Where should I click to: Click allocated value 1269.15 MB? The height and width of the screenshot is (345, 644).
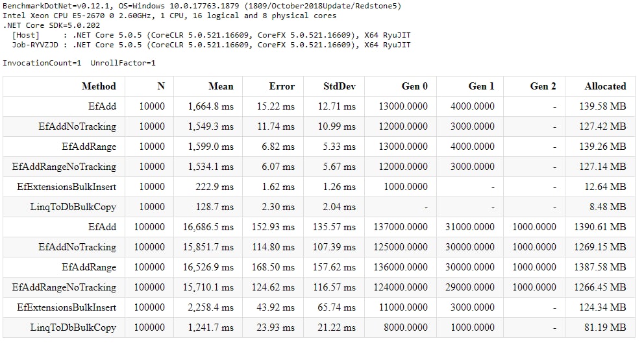(600, 247)
